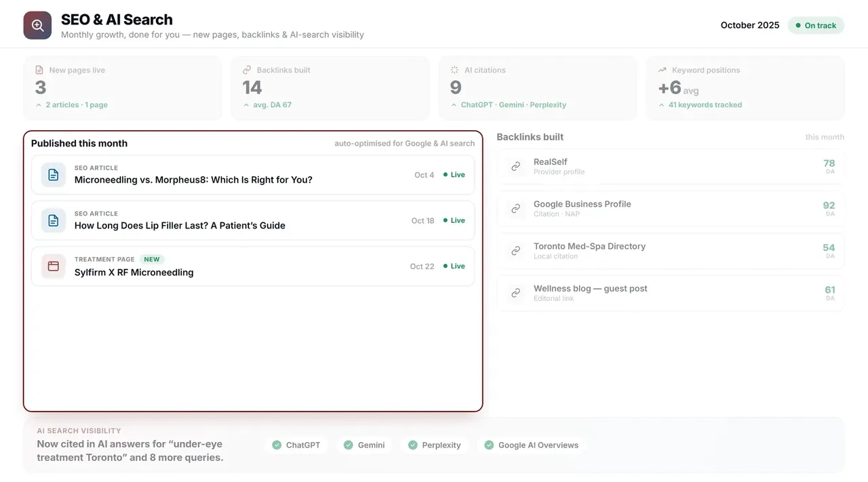Click the DA score 54 value

click(x=829, y=247)
